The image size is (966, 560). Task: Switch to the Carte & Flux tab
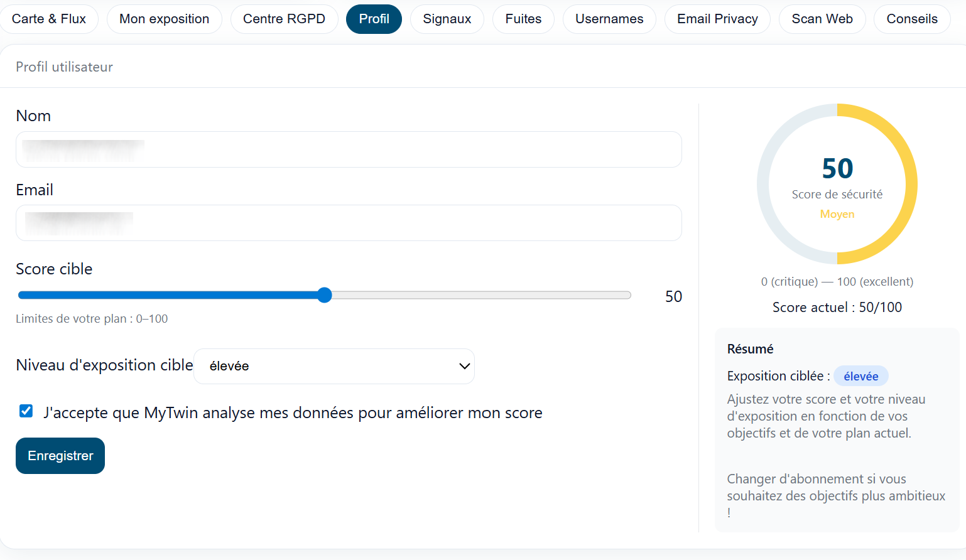click(49, 19)
